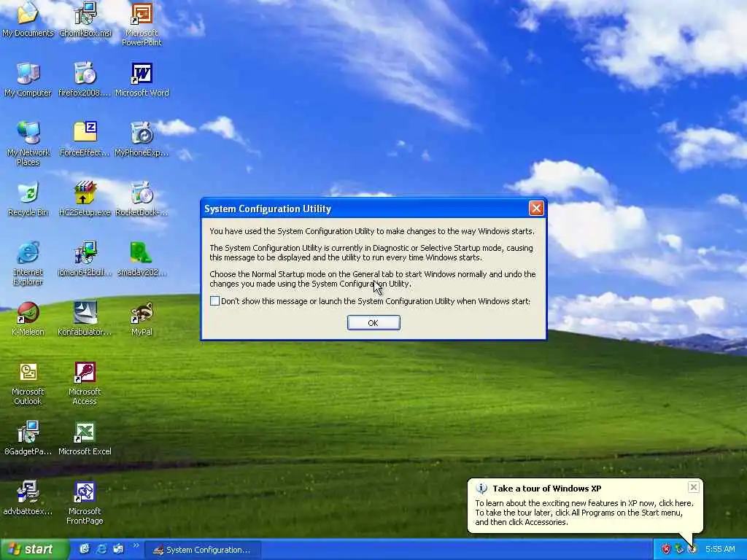The height and width of the screenshot is (560, 747).
Task: Click the Take a tour of Windows XP balloon text
Action: tap(547, 489)
